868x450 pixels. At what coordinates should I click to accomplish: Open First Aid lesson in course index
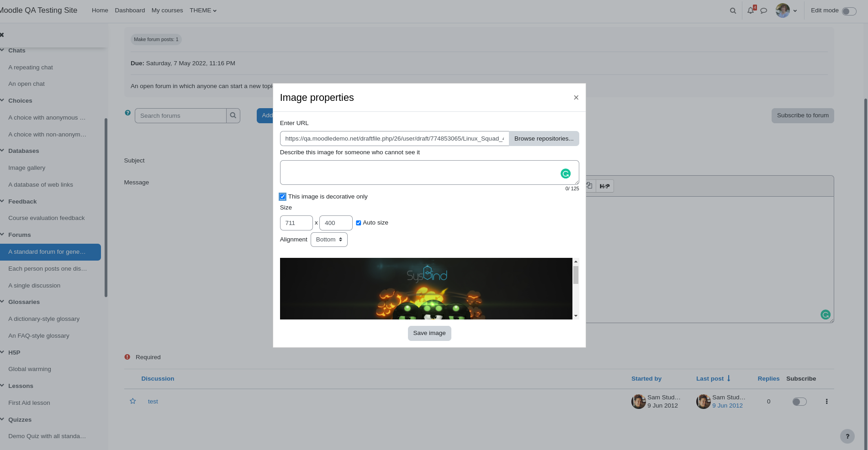click(x=29, y=403)
